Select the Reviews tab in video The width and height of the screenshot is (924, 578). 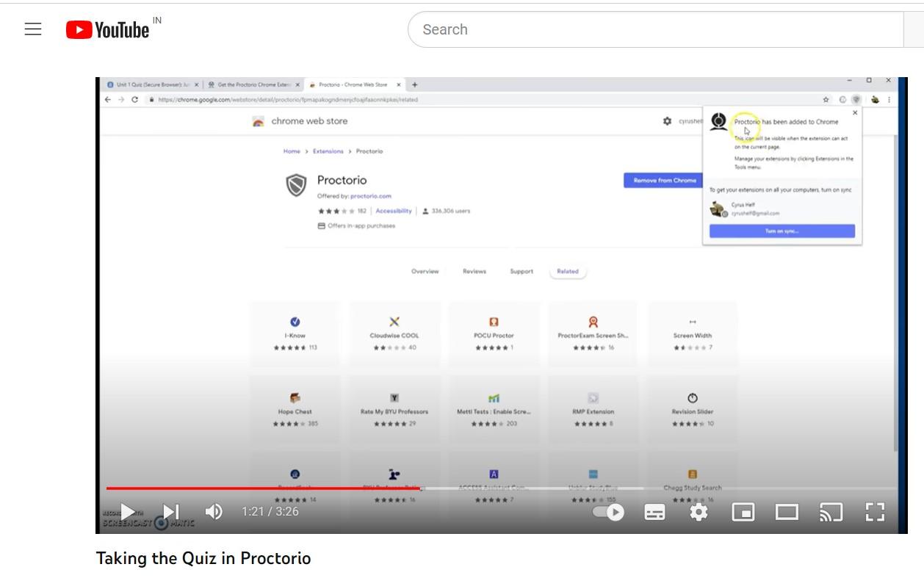474,272
